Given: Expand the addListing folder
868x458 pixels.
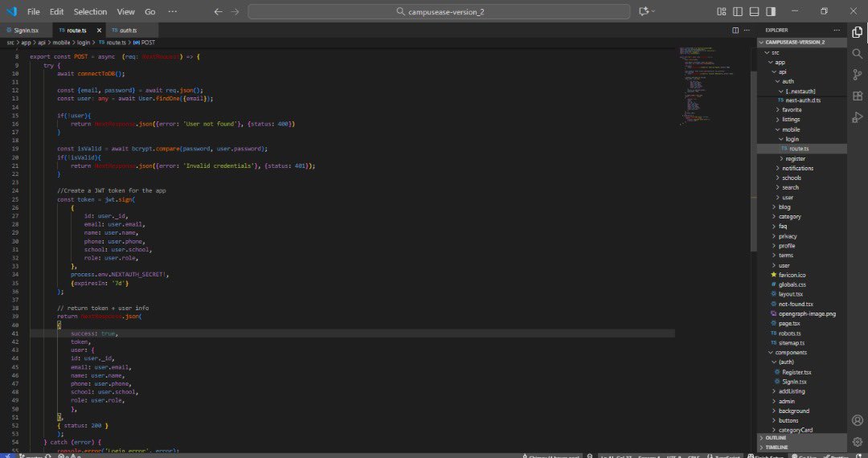Looking at the screenshot, I should click(802, 391).
